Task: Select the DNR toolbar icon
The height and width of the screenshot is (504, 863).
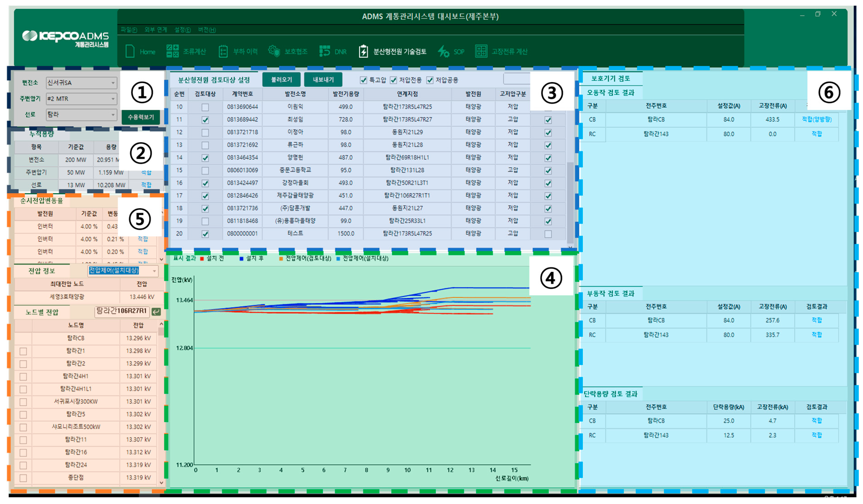Action: [x=324, y=51]
